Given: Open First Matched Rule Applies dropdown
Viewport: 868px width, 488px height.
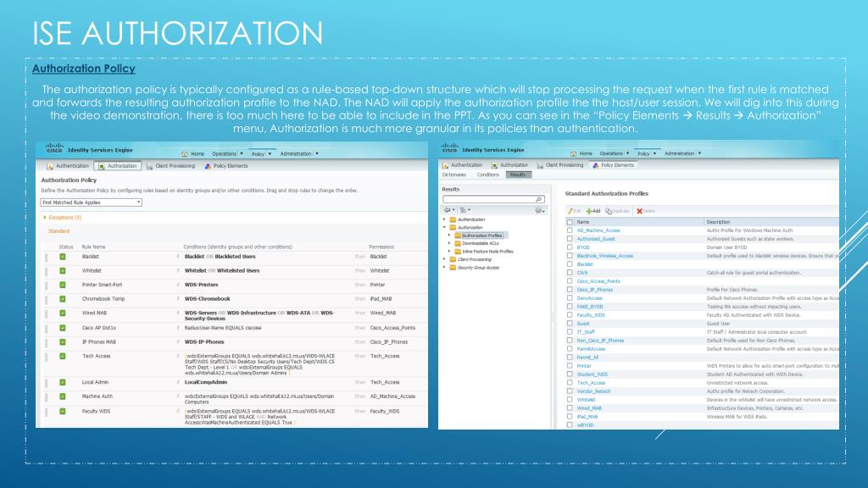Looking at the screenshot, I should pyautogui.click(x=92, y=202).
